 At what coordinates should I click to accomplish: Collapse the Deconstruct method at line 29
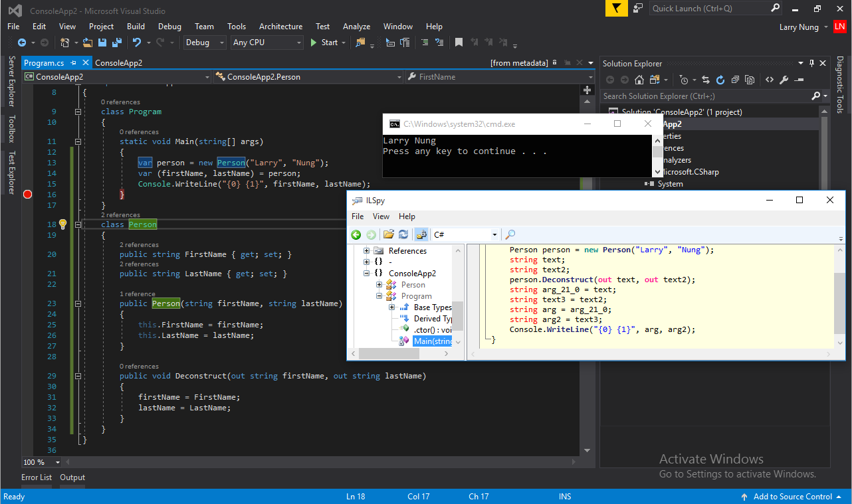click(x=78, y=376)
